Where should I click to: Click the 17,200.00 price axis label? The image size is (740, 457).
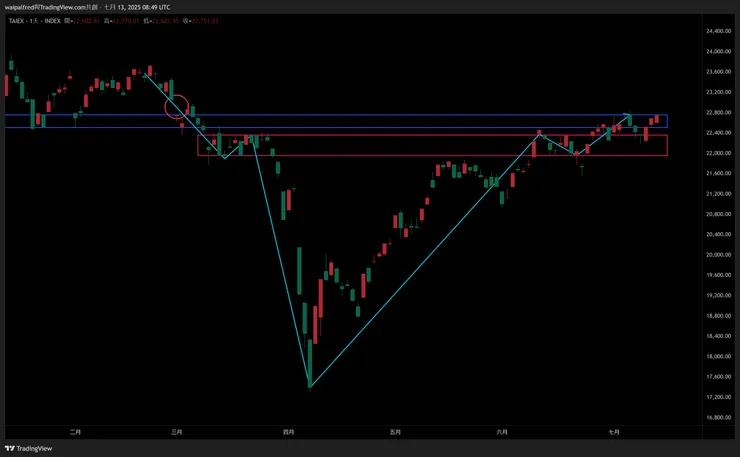pyautogui.click(x=718, y=397)
